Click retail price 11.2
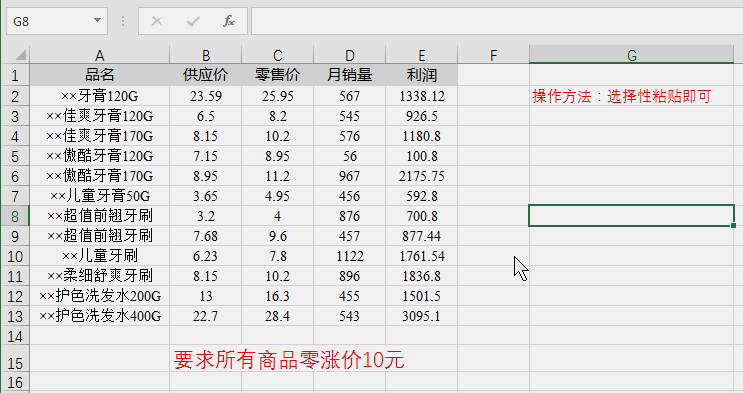743x393 pixels. [x=278, y=176]
